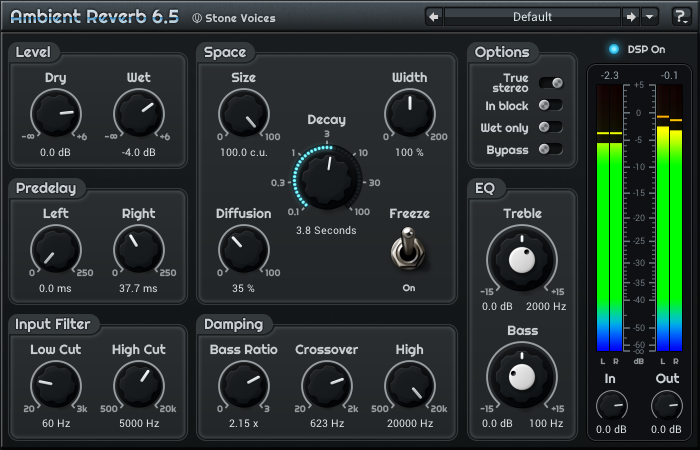The height and width of the screenshot is (450, 700).
Task: Click the 100 Hz Bass frequency value
Action: click(546, 424)
